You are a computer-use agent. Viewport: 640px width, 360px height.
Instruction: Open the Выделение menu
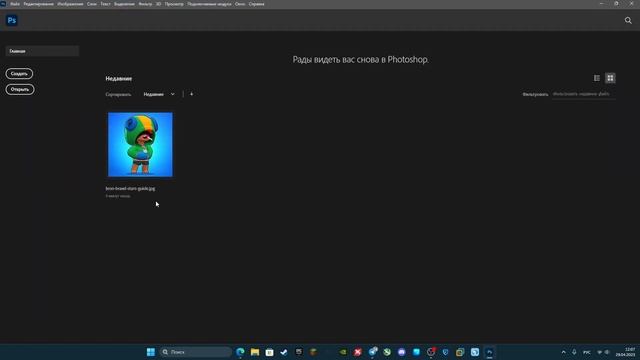(x=124, y=4)
